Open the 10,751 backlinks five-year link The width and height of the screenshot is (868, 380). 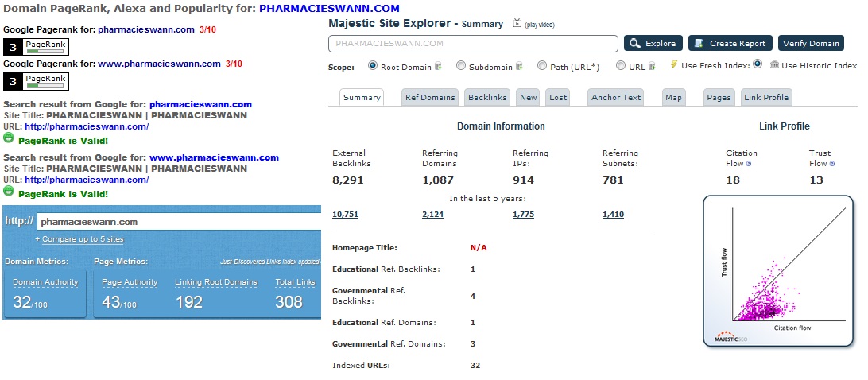point(345,215)
